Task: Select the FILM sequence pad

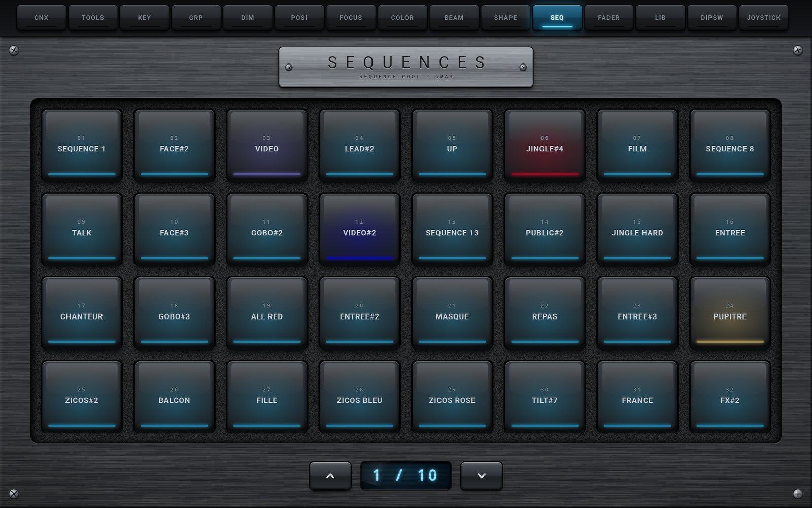Action: [x=637, y=145]
